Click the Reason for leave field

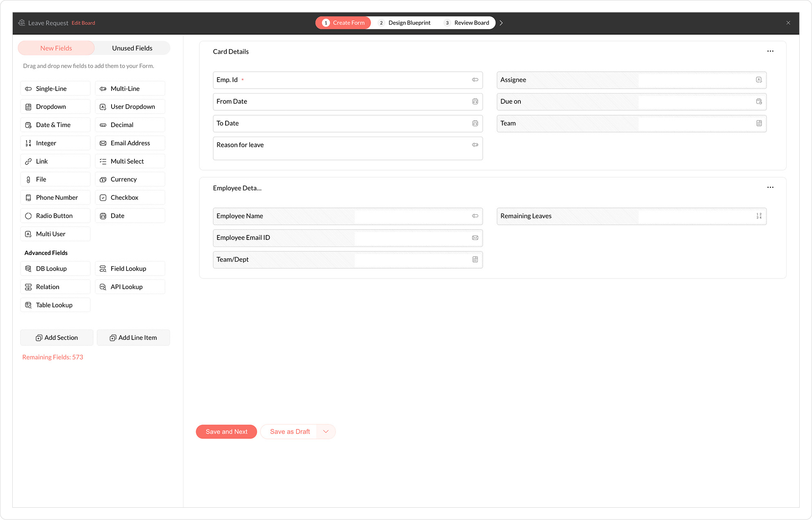[347, 148]
